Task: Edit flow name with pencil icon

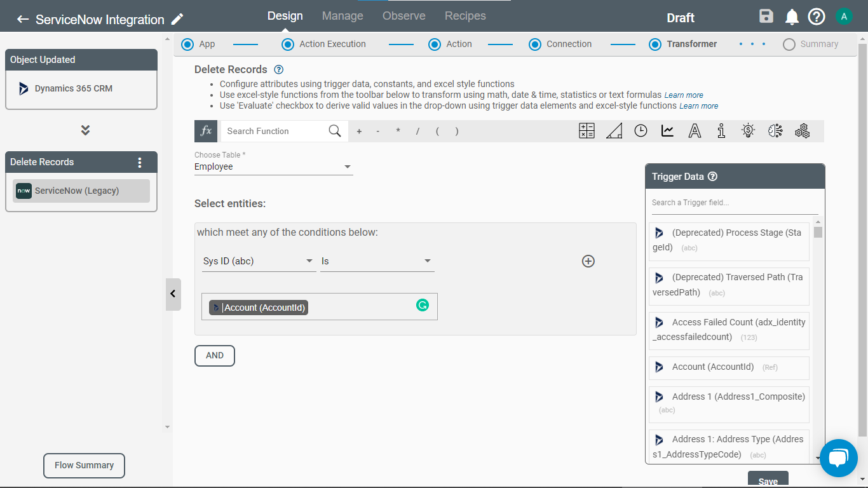Action: coord(178,19)
